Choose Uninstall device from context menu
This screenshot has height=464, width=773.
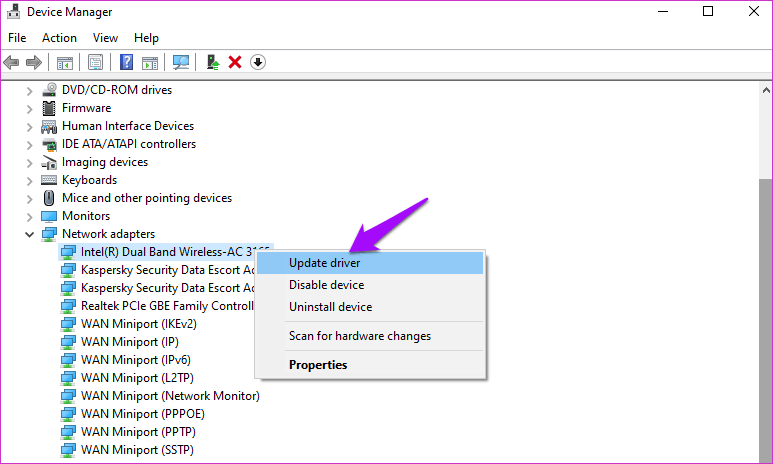(370, 307)
